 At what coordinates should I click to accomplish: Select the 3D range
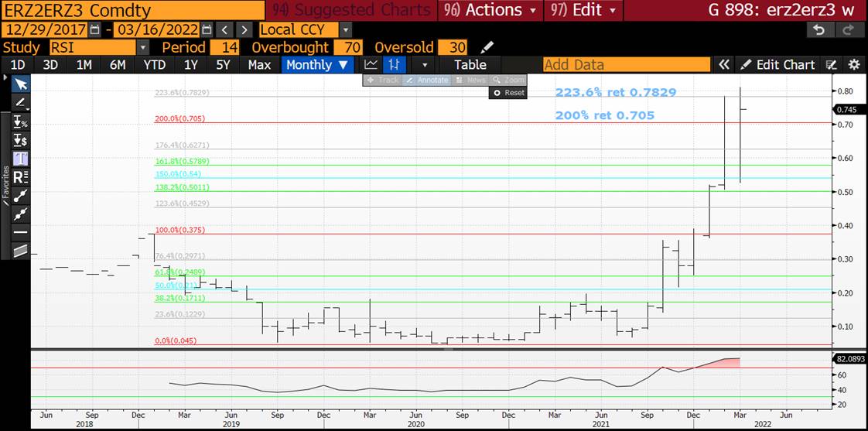click(50, 65)
